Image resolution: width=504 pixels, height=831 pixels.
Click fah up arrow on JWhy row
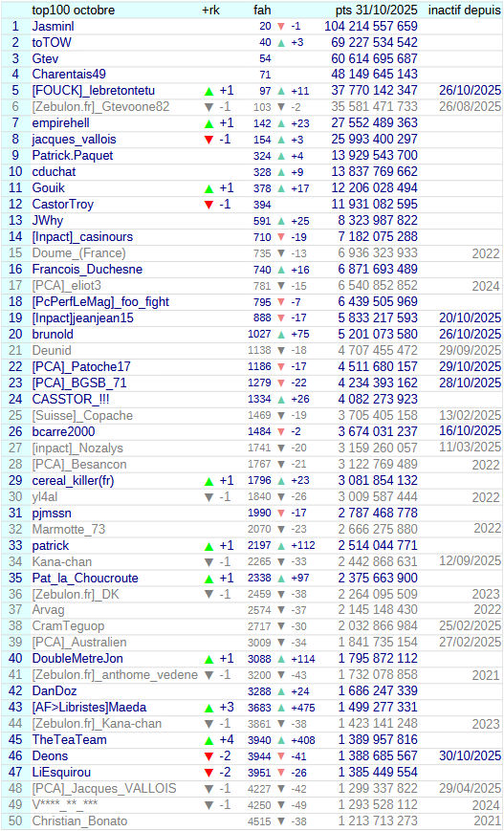click(281, 221)
